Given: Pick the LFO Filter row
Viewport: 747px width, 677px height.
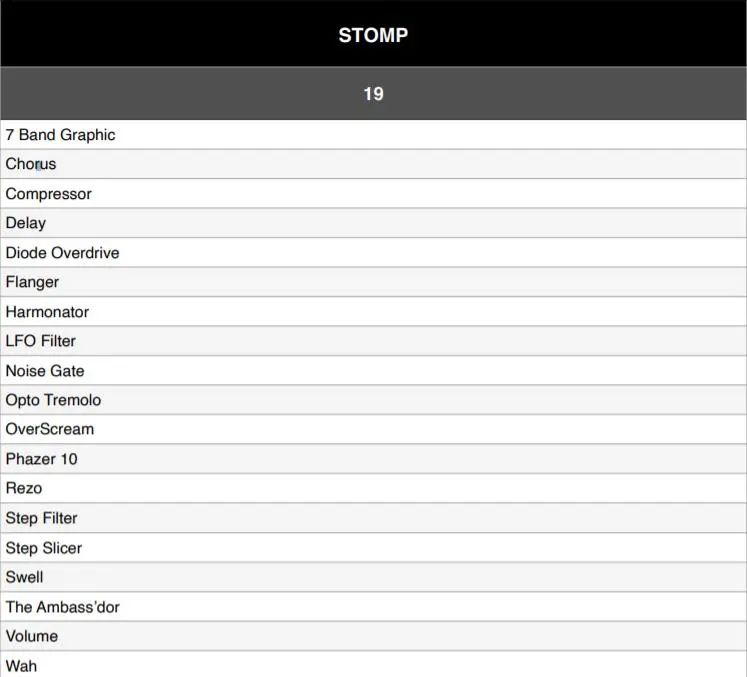Looking at the screenshot, I should coord(41,341).
